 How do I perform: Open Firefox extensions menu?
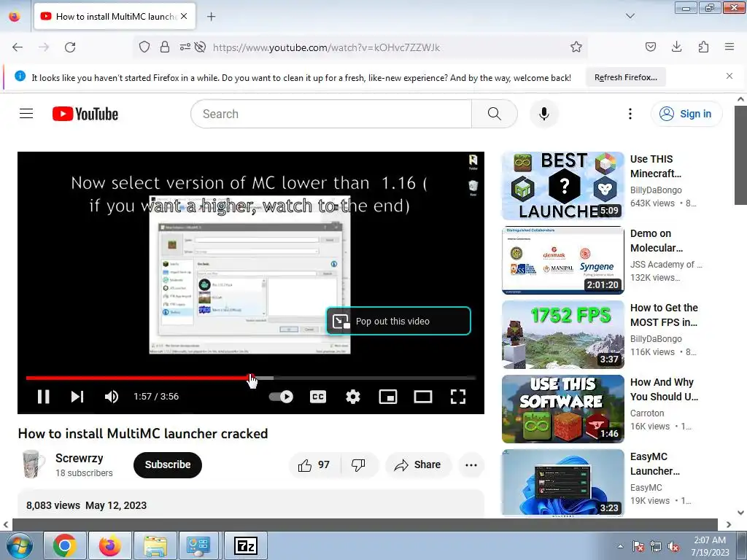pyautogui.click(x=703, y=47)
